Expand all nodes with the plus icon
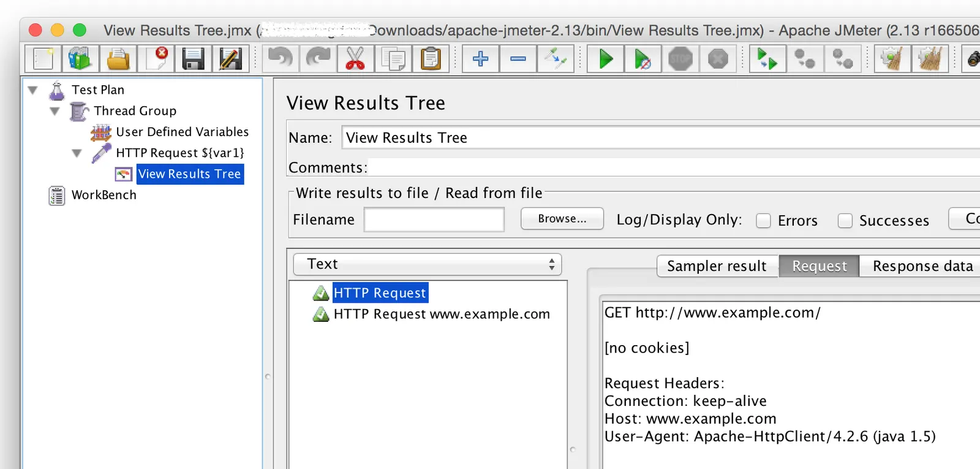The image size is (980, 469). [x=481, y=59]
